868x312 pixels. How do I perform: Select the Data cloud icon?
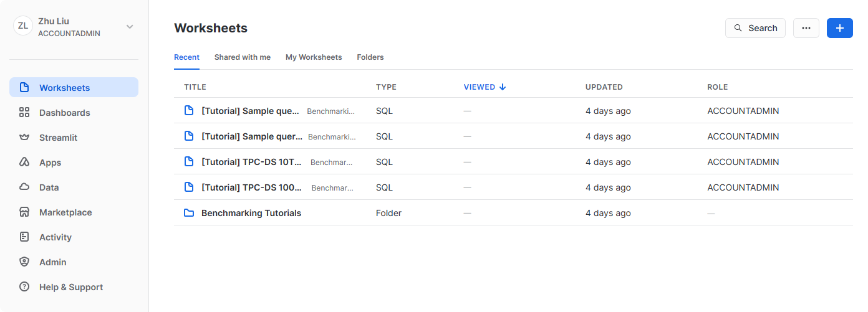[x=24, y=187]
